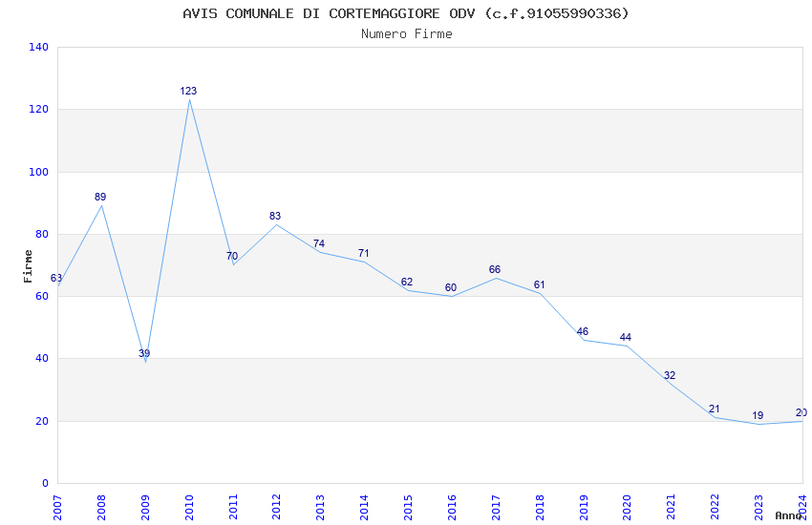Click the data label 89 for 2008

[100, 197]
